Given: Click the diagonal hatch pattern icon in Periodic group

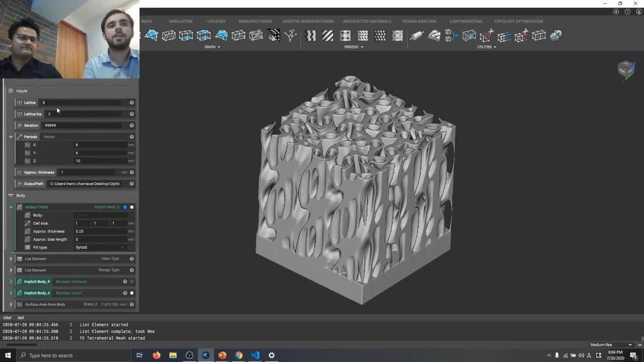Looking at the screenshot, I should [x=328, y=36].
